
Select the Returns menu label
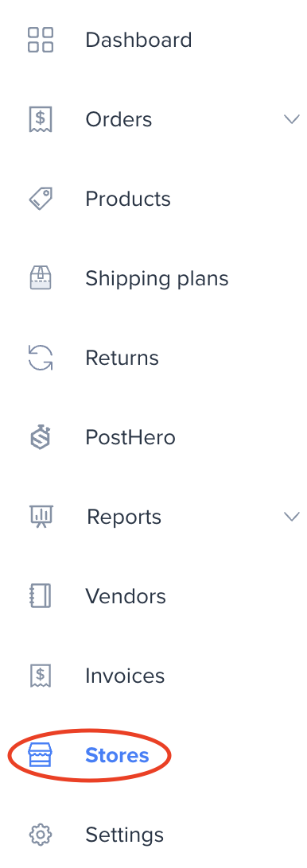click(x=122, y=358)
